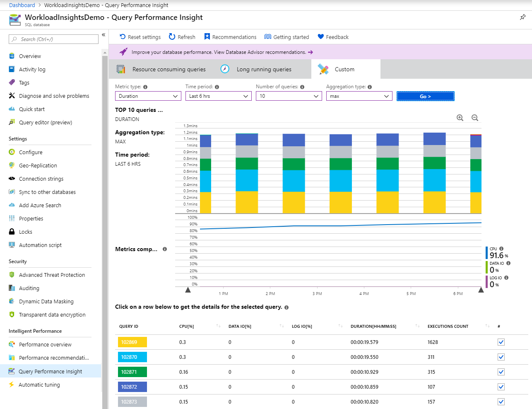Uncheck the checkbox for query 102869

click(501, 342)
